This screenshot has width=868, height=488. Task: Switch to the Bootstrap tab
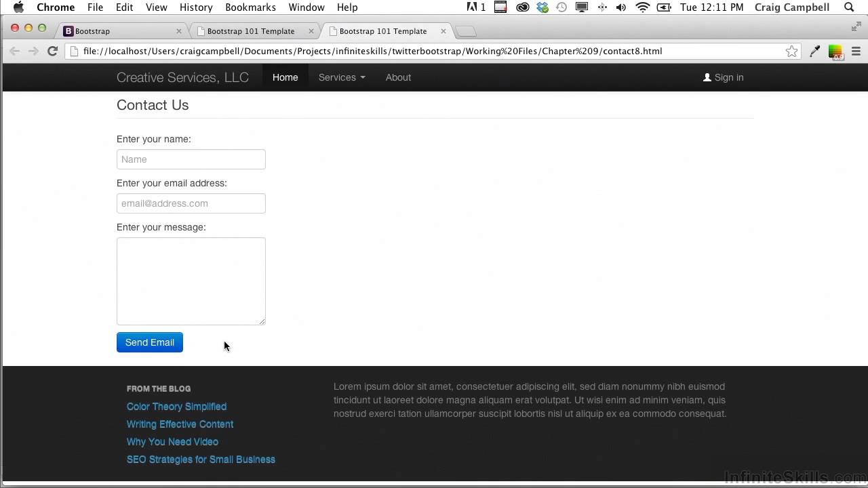tap(122, 31)
